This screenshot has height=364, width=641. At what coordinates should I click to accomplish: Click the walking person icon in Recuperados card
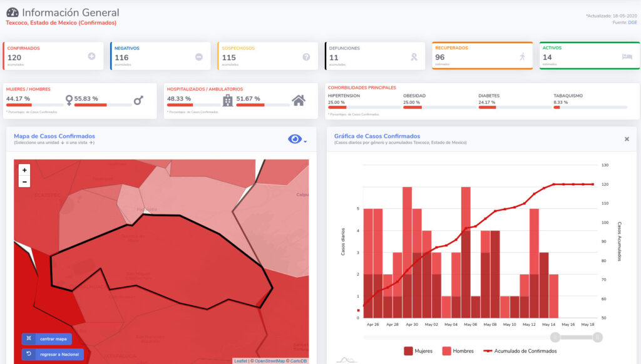tap(522, 56)
